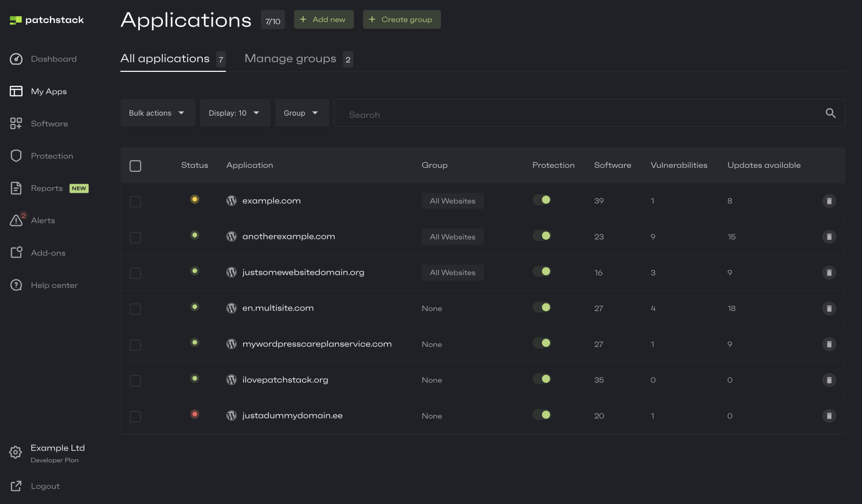
Task: Open the Bulk actions dropdown
Action: [x=157, y=113]
